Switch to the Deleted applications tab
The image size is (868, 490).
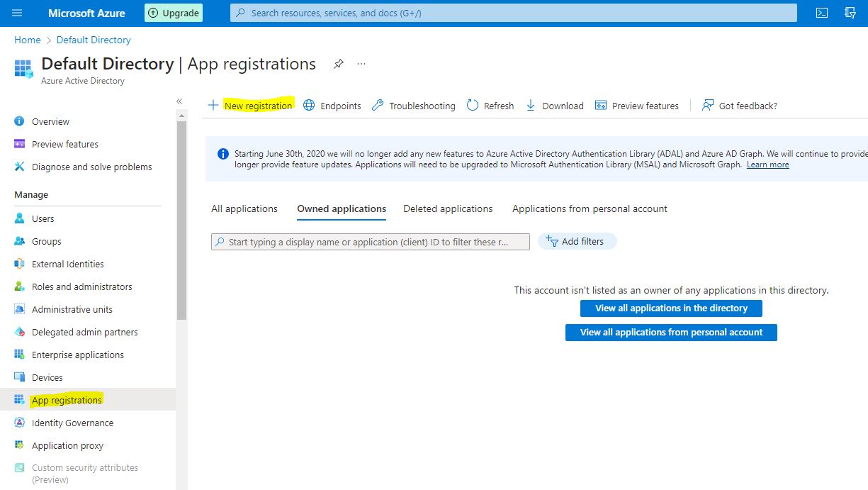(448, 208)
